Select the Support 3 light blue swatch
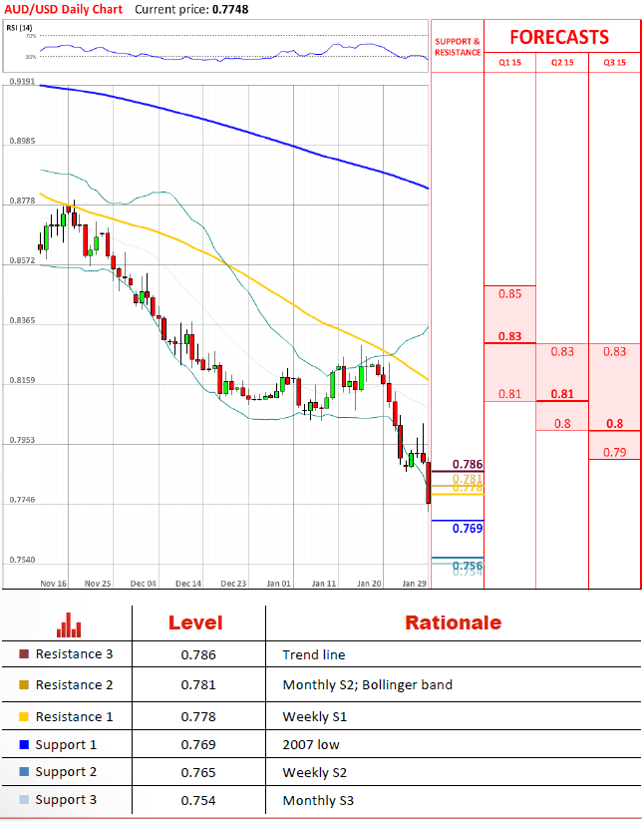 (24, 799)
